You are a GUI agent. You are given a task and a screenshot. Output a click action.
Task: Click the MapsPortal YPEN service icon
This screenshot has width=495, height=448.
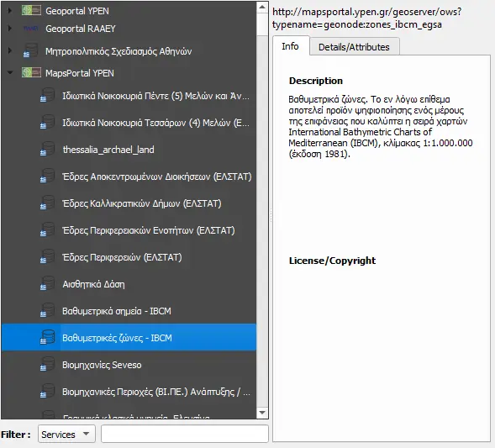click(31, 73)
